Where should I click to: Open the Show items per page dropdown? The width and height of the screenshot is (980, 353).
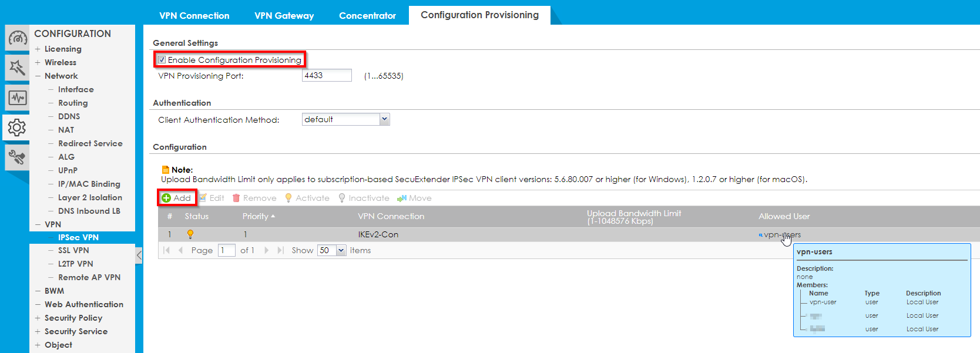pos(341,251)
